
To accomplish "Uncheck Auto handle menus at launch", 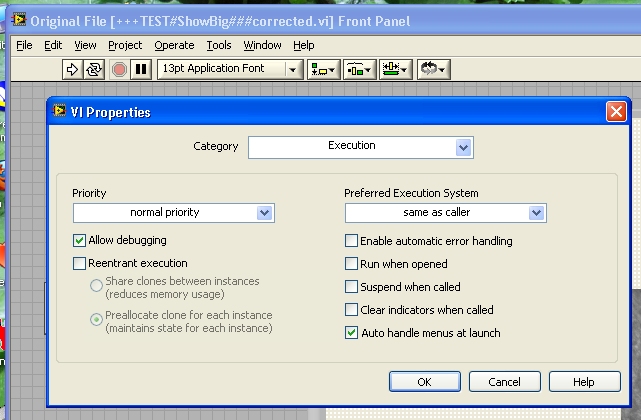I will (351, 332).
